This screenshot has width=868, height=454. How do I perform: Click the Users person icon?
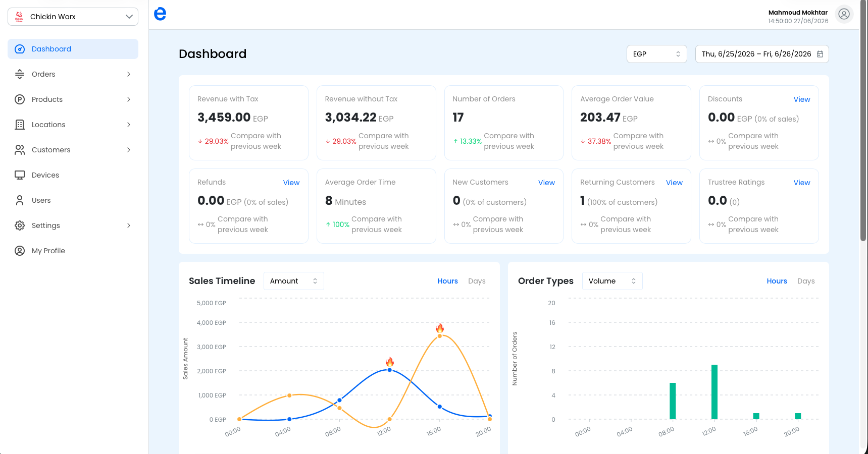tap(20, 200)
